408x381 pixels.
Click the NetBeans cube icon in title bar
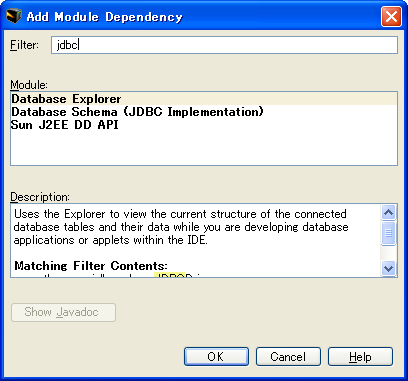pyautogui.click(x=14, y=16)
